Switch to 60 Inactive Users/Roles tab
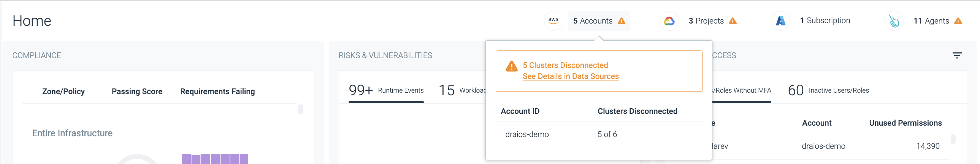 tap(828, 90)
